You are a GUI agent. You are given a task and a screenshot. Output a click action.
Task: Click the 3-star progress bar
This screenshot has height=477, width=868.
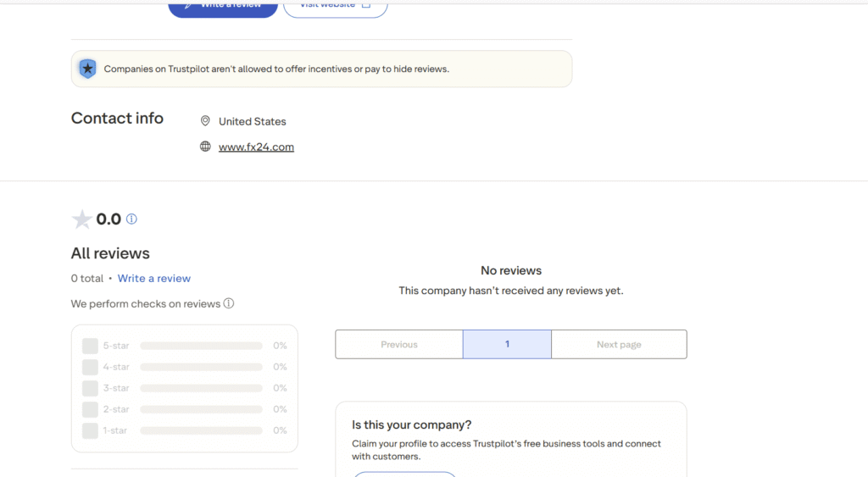click(201, 388)
